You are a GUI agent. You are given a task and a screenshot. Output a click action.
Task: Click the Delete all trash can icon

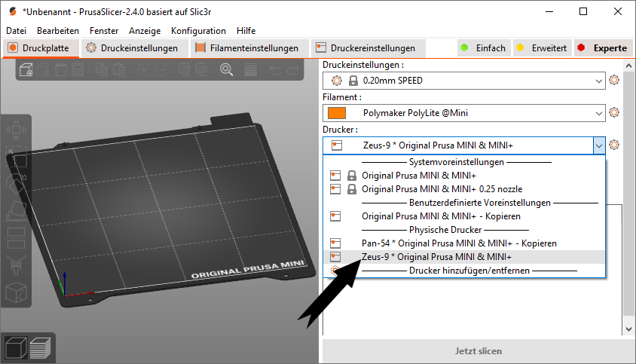pos(61,69)
